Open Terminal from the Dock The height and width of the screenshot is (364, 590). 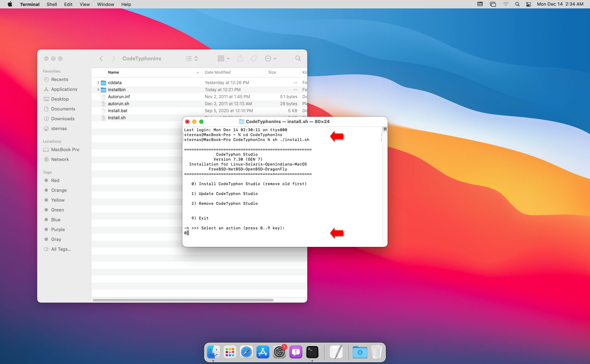312,352
